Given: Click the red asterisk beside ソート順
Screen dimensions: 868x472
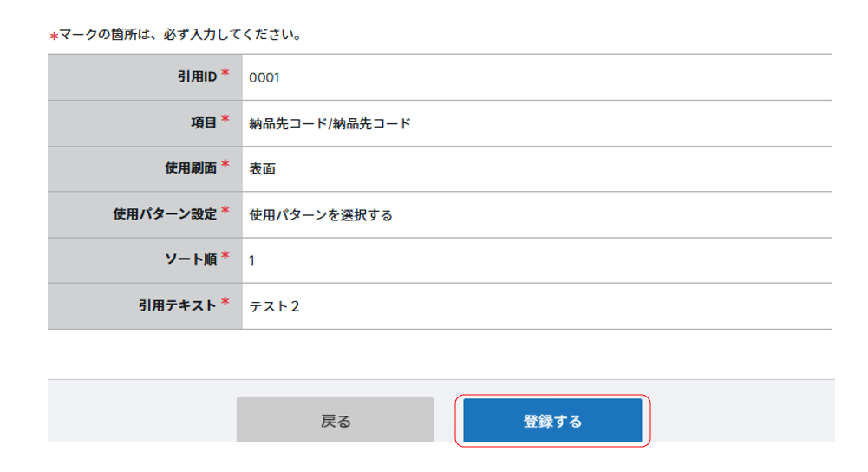Looking at the screenshot, I should click(225, 257).
